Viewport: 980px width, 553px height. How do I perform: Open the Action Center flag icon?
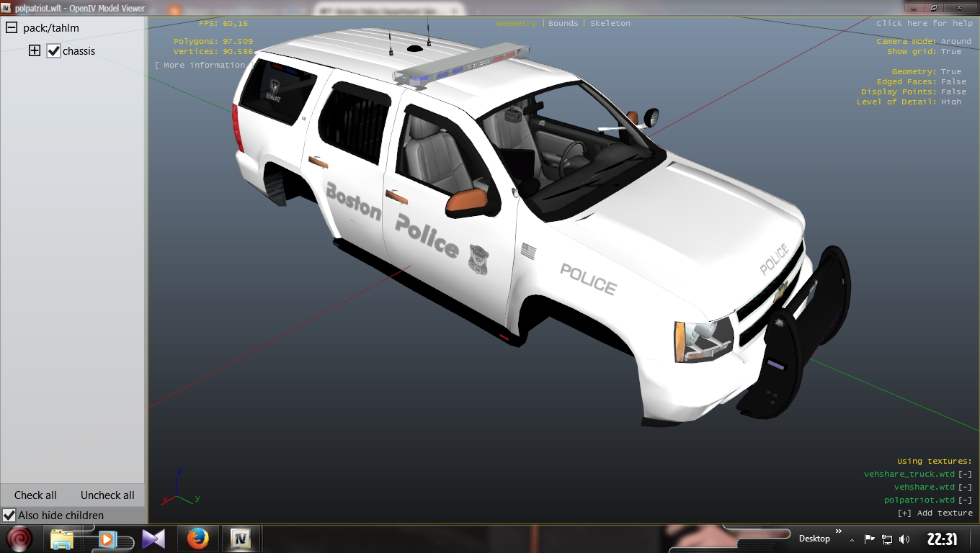coord(870,539)
